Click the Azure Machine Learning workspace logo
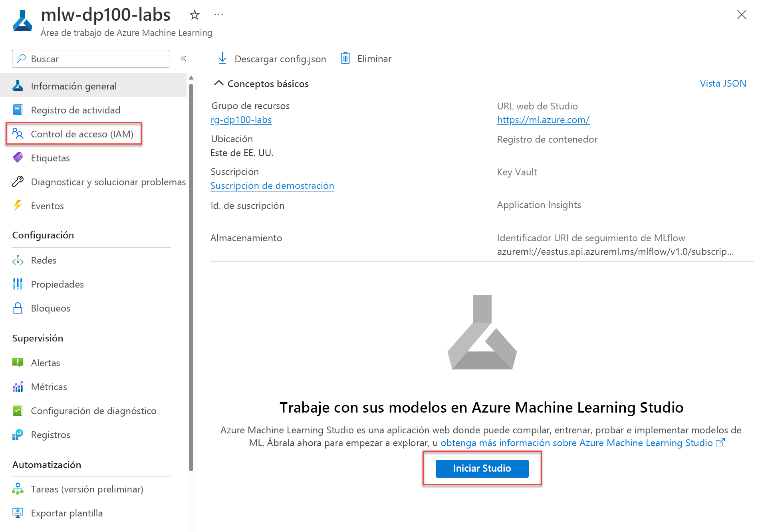Viewport: 766px width, 532px height. click(22, 21)
